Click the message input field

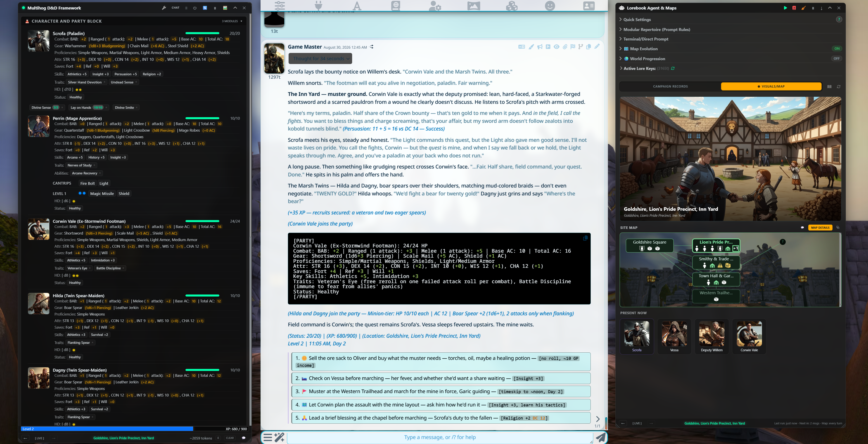[440, 437]
